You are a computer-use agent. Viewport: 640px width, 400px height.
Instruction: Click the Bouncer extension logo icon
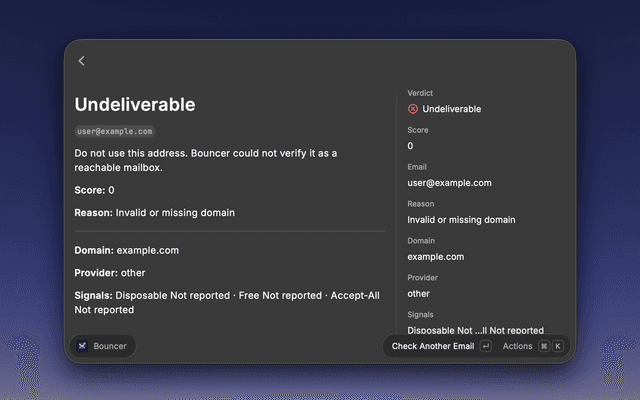coord(82,346)
